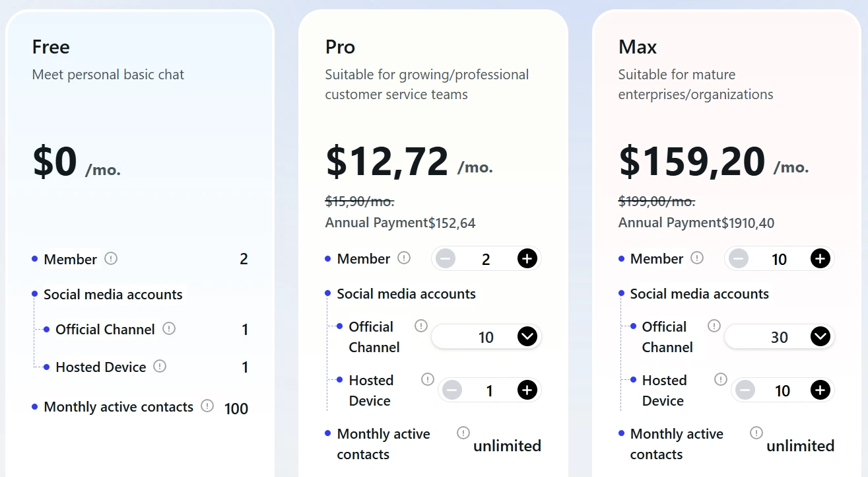This screenshot has height=477, width=868.
Task: Click info icon beside Free Hosted Device
Action: [160, 366]
